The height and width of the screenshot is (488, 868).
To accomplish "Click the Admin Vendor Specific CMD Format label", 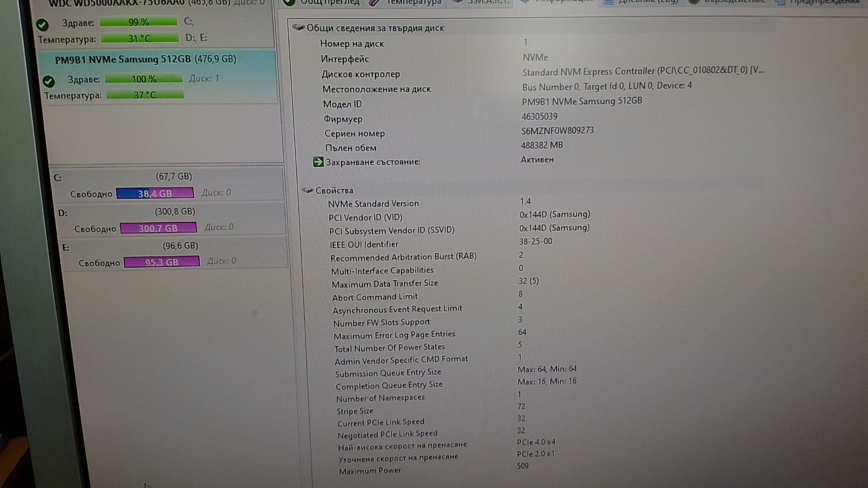I will click(401, 360).
